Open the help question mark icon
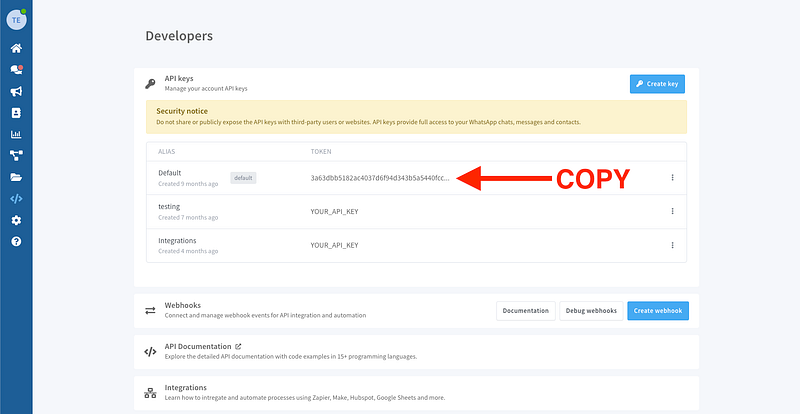Viewport: 800px width, 414px height. (16, 241)
